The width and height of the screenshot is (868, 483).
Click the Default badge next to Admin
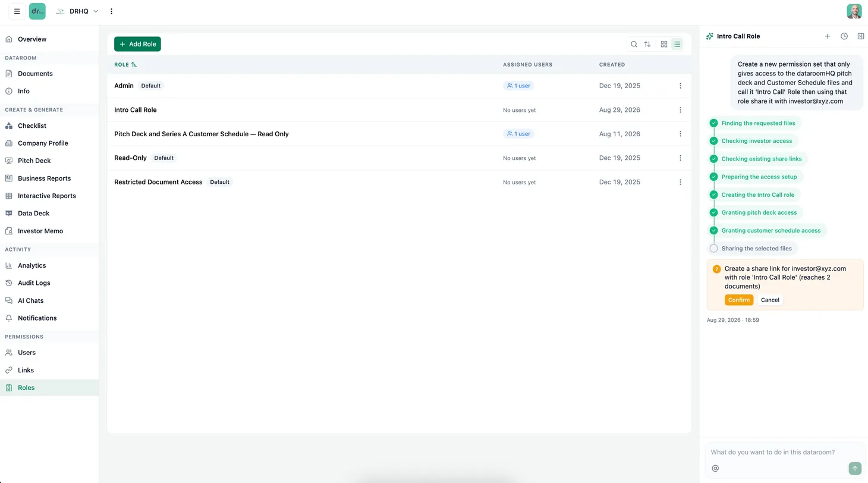[151, 86]
